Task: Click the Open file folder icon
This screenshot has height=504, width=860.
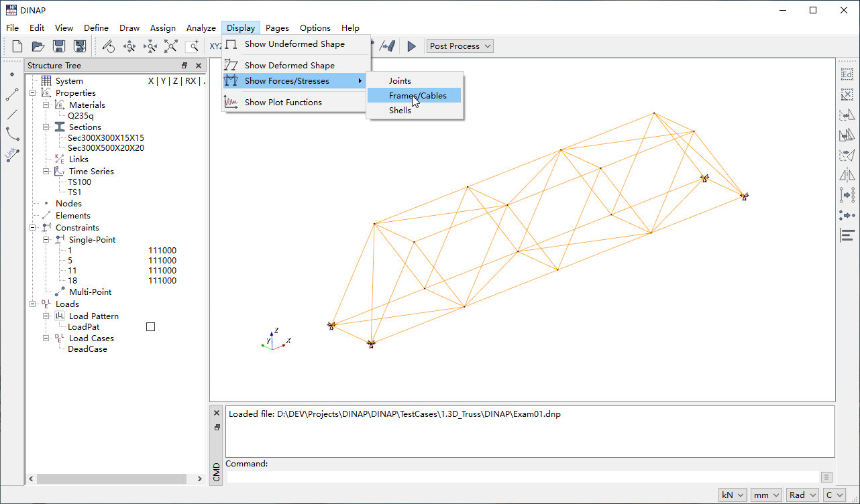Action: pyautogui.click(x=38, y=46)
